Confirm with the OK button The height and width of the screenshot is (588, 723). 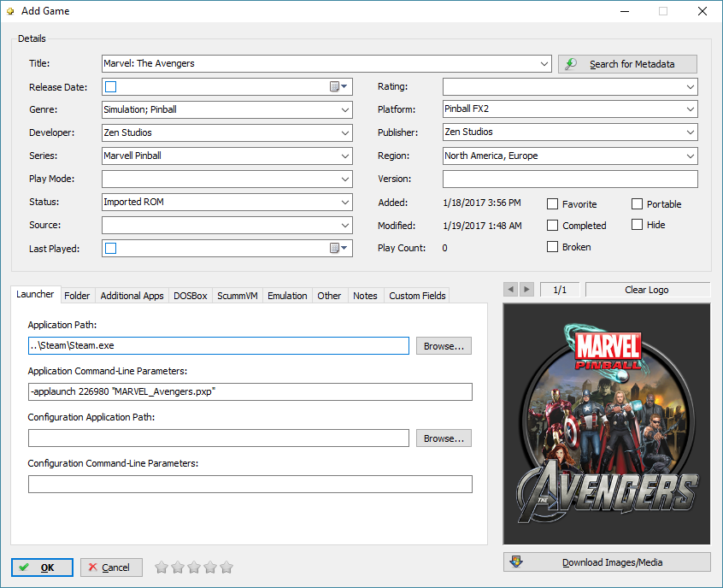(42, 567)
